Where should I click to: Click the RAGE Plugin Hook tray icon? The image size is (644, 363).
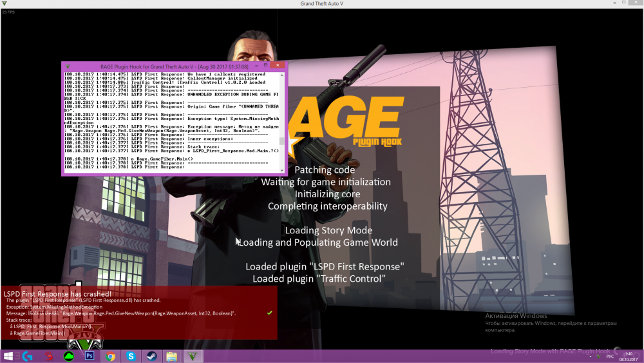point(598,357)
